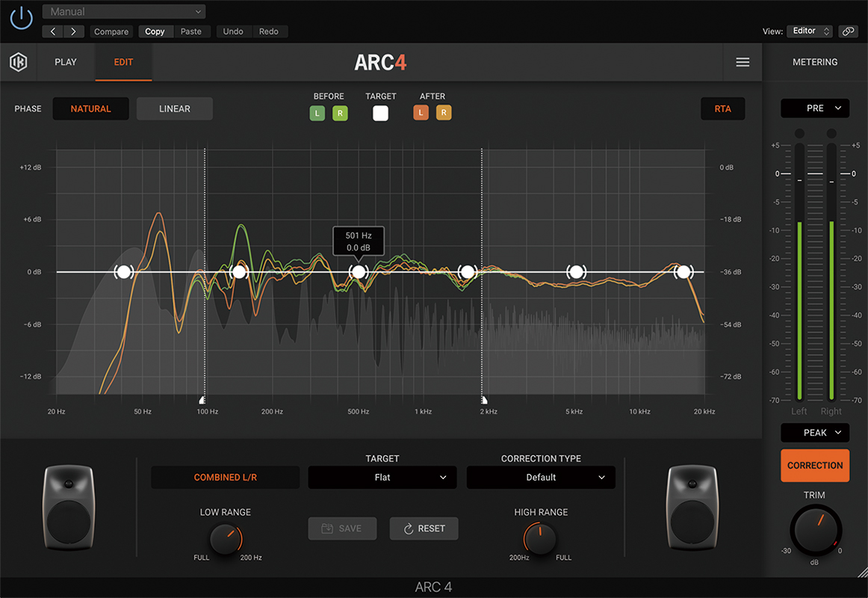
Task: Click the Paste button
Action: coord(191,31)
